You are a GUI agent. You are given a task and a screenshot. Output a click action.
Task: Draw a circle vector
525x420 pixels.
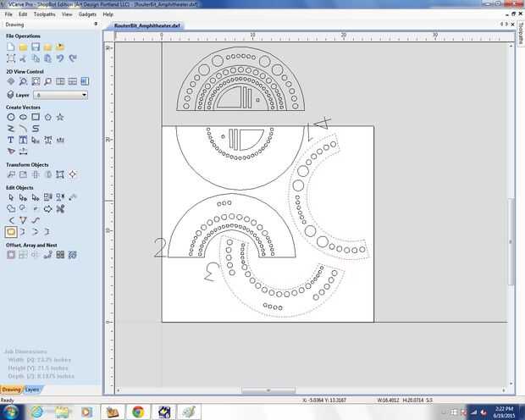[x=11, y=117]
